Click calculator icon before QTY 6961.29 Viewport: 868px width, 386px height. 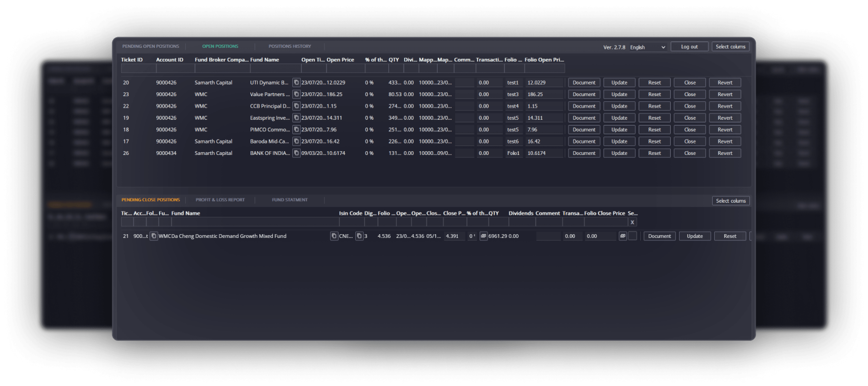point(484,236)
